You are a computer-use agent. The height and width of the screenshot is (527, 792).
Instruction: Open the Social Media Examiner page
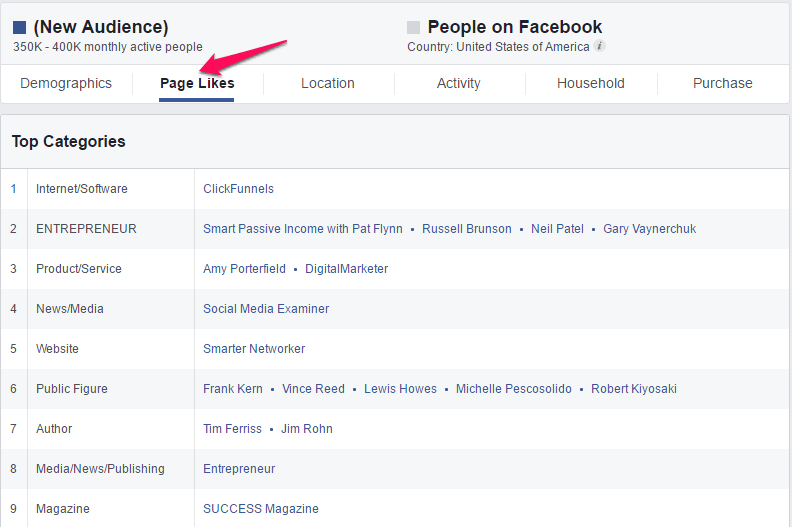(266, 309)
